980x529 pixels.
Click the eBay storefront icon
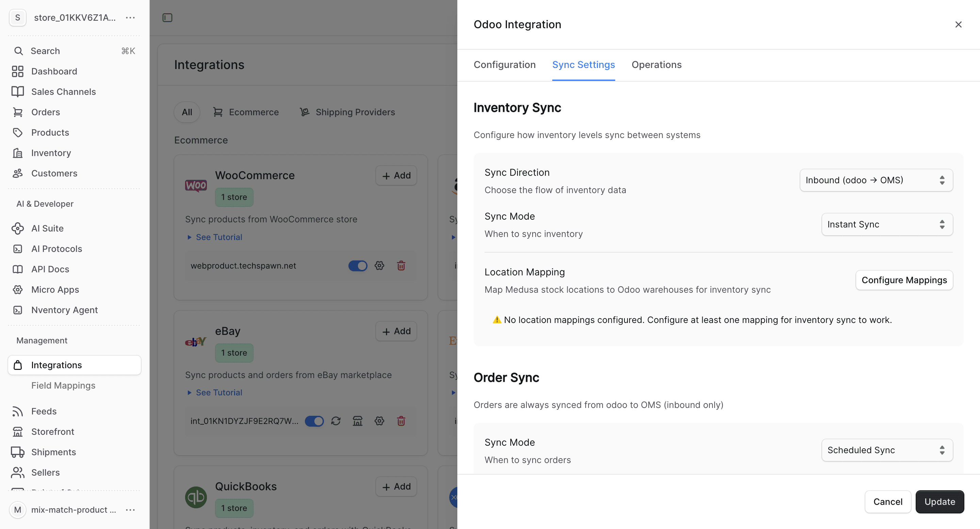[358, 421]
